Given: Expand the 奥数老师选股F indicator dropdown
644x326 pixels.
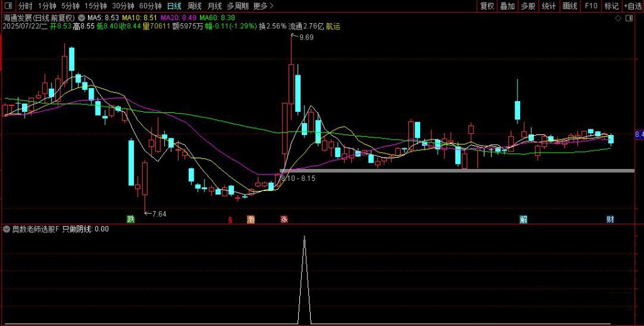Looking at the screenshot, I should (7, 229).
